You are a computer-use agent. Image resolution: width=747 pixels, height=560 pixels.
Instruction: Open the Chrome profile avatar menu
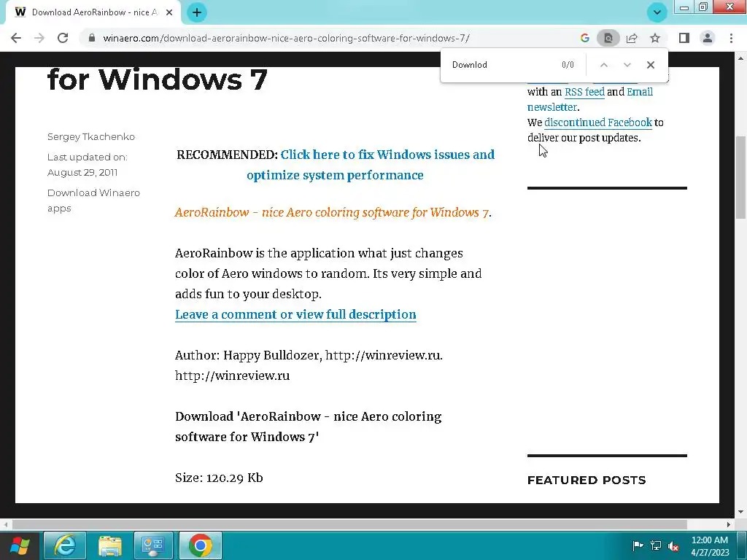tap(708, 38)
